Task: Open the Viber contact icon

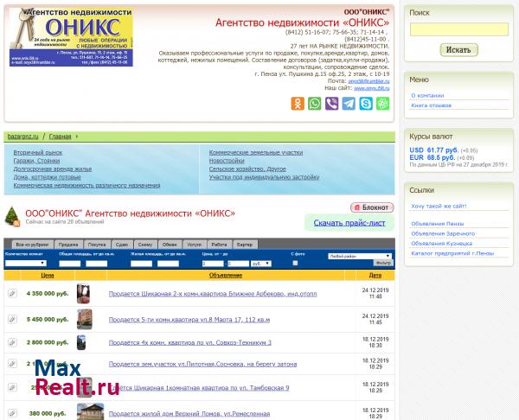Action: pyautogui.click(x=331, y=104)
